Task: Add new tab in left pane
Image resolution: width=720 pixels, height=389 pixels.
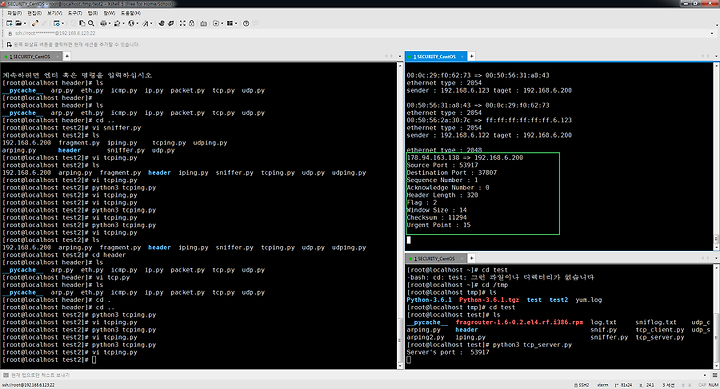Action: 67,56
